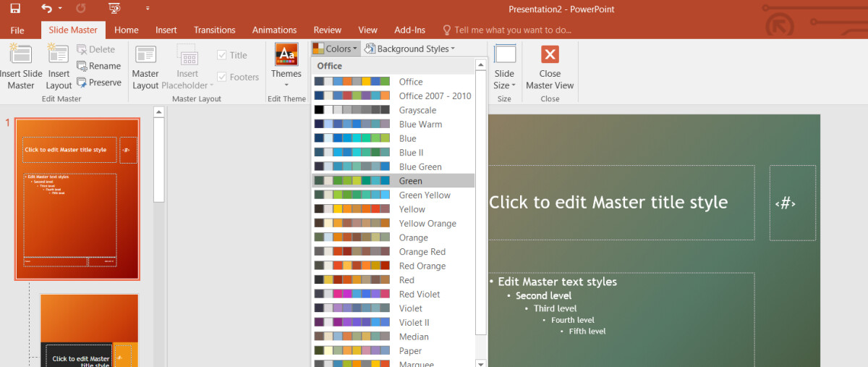This screenshot has width=868, height=367.
Task: Select the Blue Green color theme
Action: (393, 166)
